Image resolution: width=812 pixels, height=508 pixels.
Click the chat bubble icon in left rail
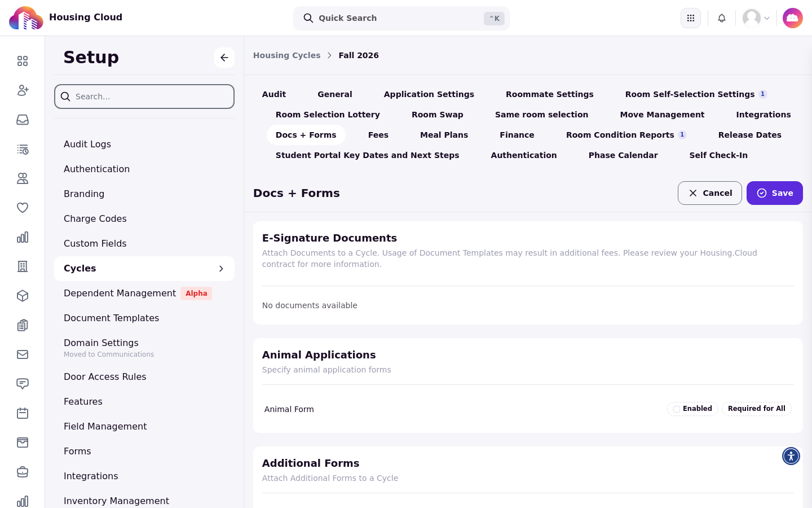click(23, 384)
